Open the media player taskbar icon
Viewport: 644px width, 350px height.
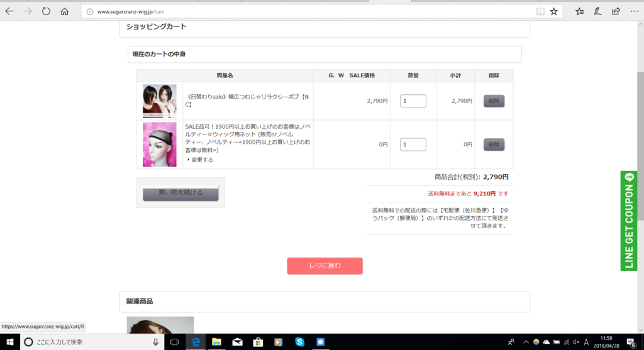coord(279,342)
